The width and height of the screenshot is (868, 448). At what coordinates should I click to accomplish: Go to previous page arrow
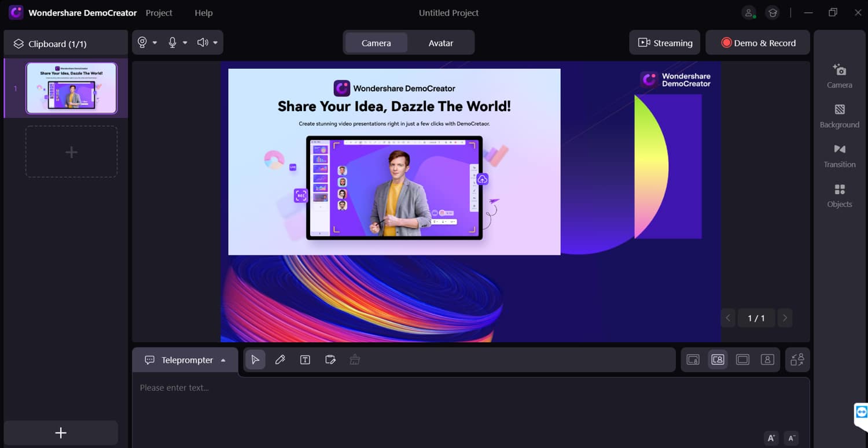[x=728, y=318]
